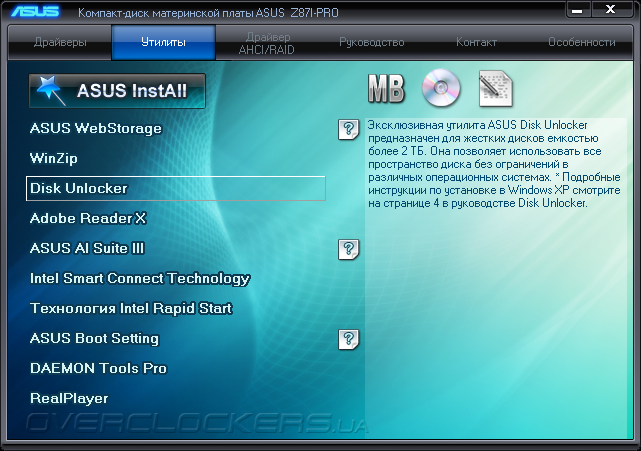Select Disk Unlocker utility entry
Viewport: 641px width, 451px height.
(x=176, y=188)
